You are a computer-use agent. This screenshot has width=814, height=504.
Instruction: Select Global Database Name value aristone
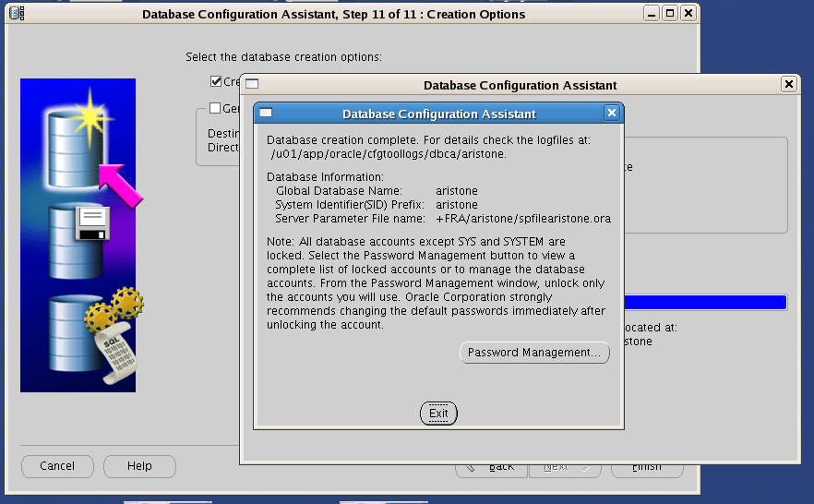pos(457,191)
